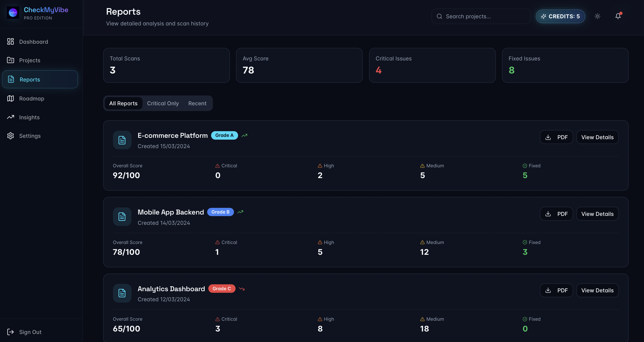Screen dimensions: 644x342
Task: Download PDF for E-commerce Platform
Action: (x=556, y=137)
